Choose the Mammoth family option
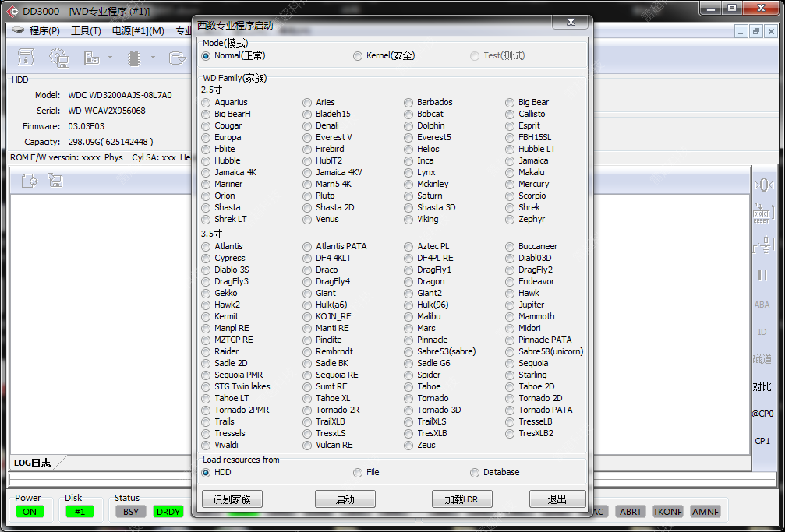The height and width of the screenshot is (532, 785). pyautogui.click(x=530, y=316)
